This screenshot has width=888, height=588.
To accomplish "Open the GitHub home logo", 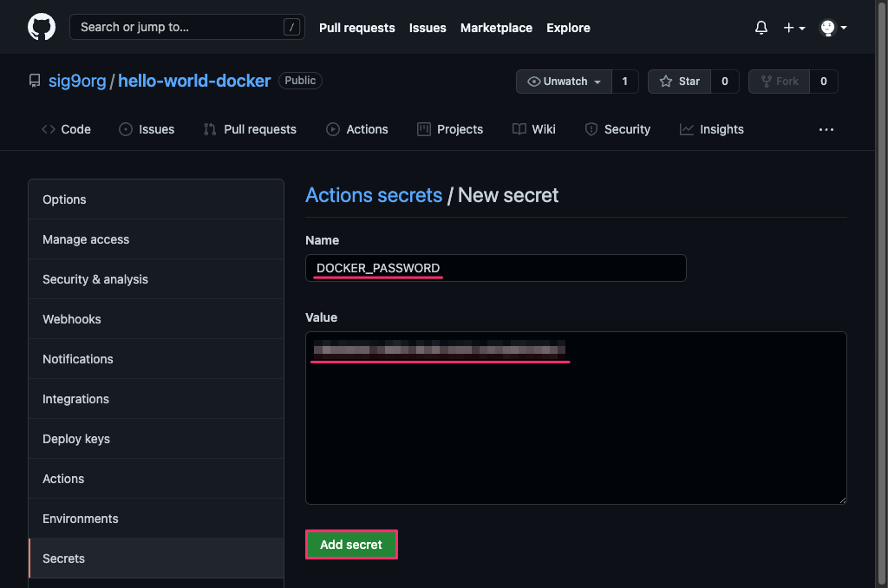I will click(x=42, y=27).
